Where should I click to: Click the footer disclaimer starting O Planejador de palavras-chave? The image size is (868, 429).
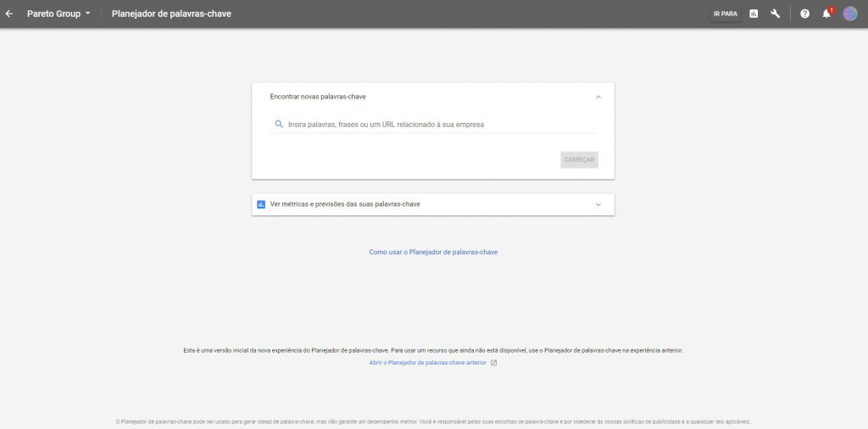click(433, 422)
